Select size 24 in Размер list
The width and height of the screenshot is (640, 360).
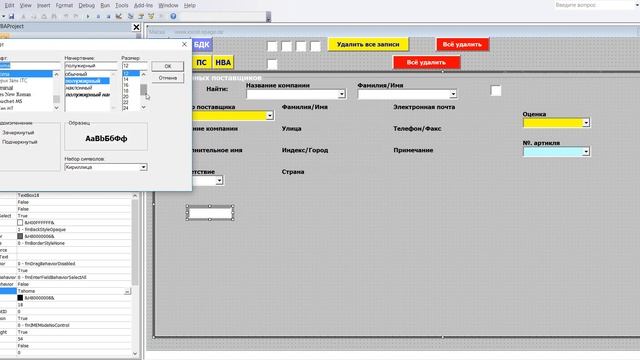point(126,108)
